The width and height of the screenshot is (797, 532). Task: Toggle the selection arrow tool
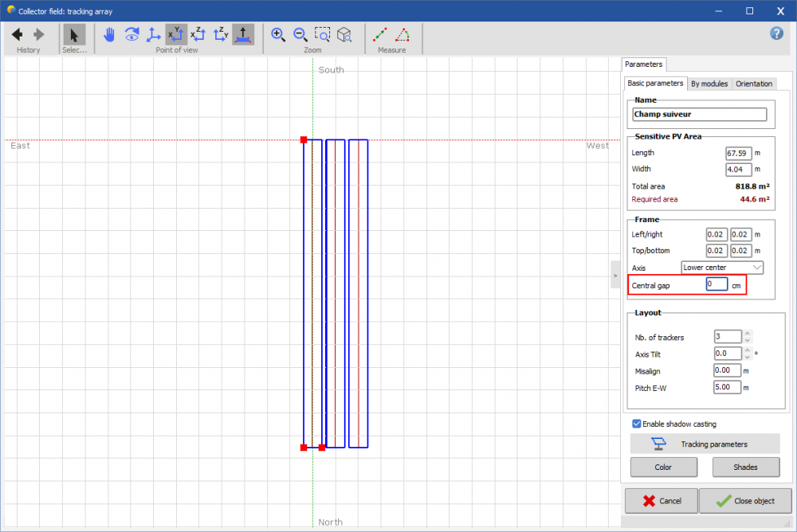[74, 34]
